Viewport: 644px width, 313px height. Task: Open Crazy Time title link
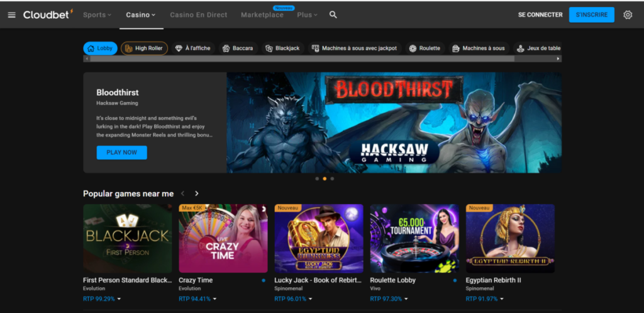point(196,280)
